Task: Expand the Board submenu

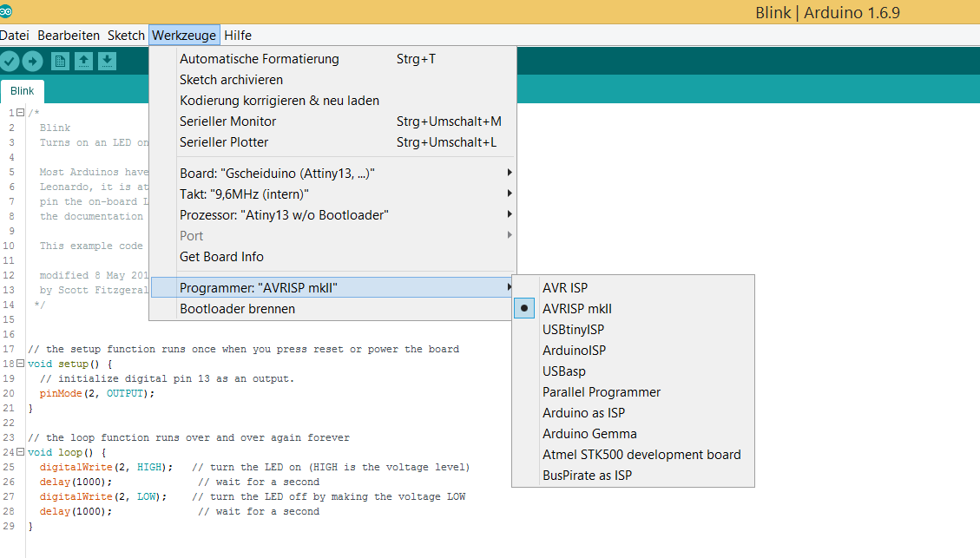Action: tap(332, 173)
